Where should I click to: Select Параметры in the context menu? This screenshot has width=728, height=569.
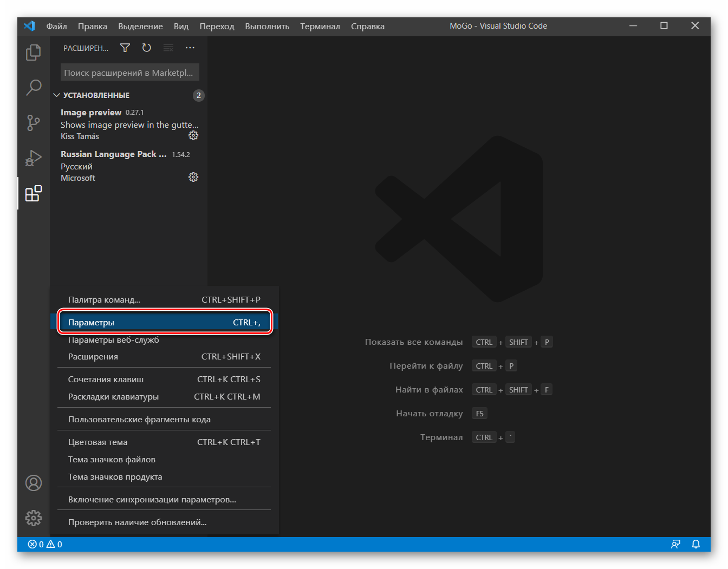[x=164, y=322]
